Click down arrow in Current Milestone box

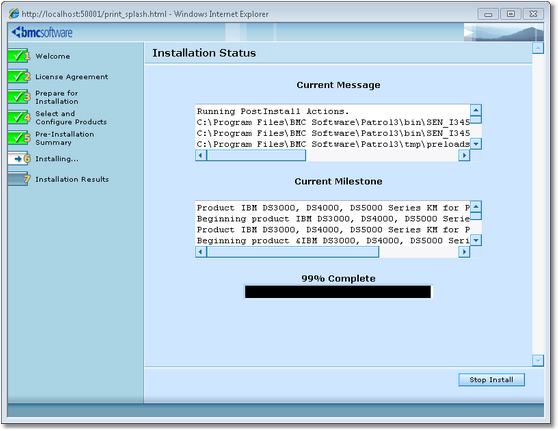click(476, 240)
